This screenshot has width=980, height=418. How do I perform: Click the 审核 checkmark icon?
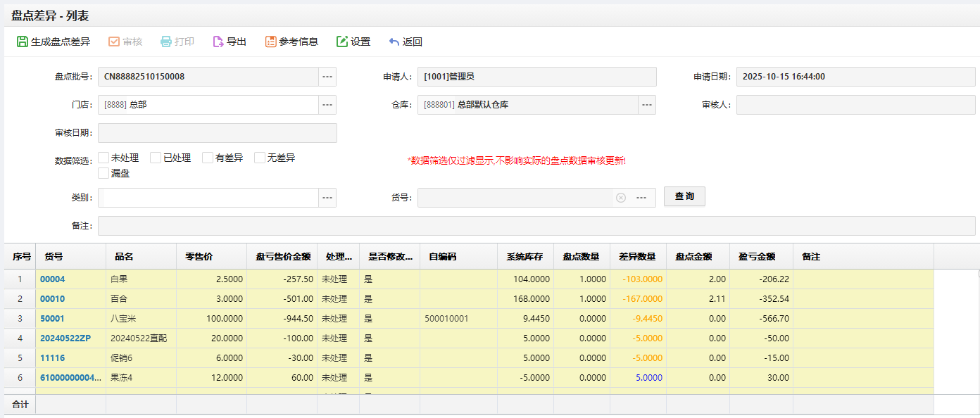click(114, 42)
